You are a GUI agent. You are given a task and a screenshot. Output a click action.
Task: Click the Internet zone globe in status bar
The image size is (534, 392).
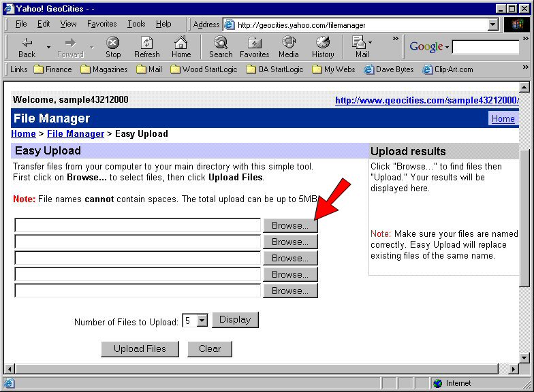(437, 384)
